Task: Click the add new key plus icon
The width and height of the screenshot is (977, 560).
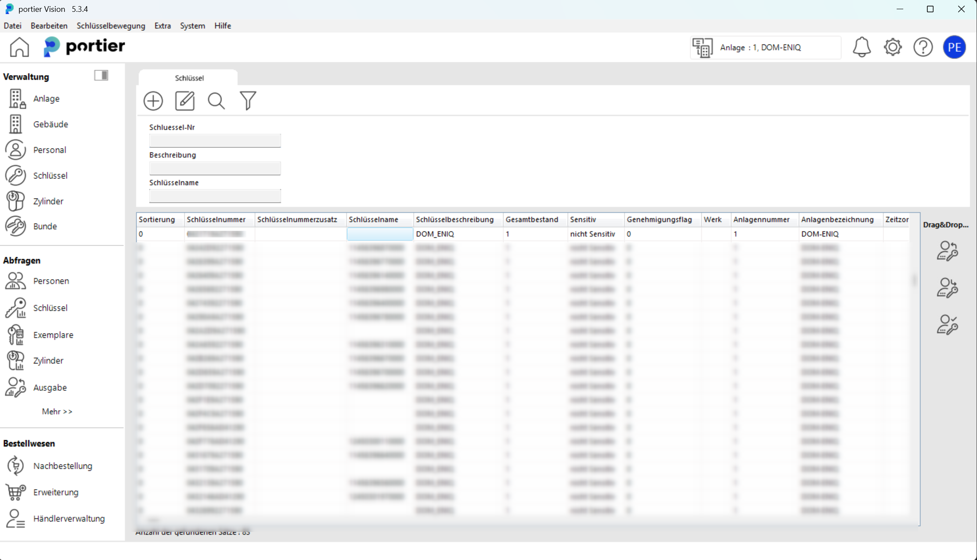Action: [x=153, y=101]
